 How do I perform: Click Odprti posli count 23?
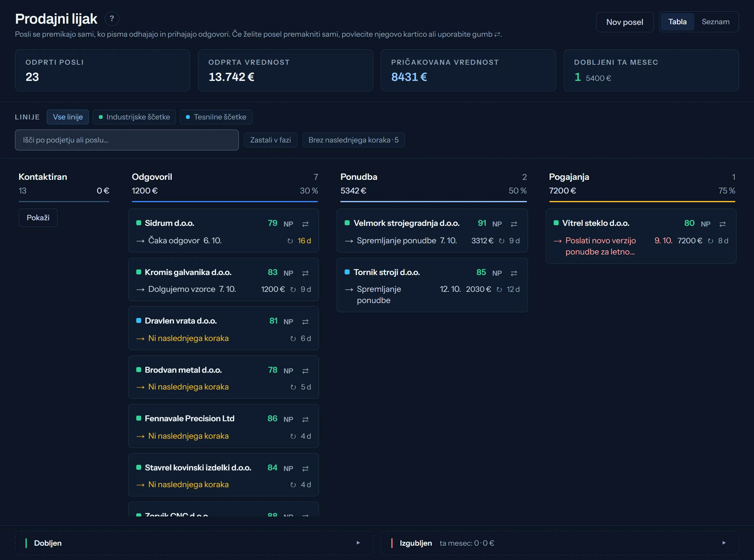click(x=32, y=77)
